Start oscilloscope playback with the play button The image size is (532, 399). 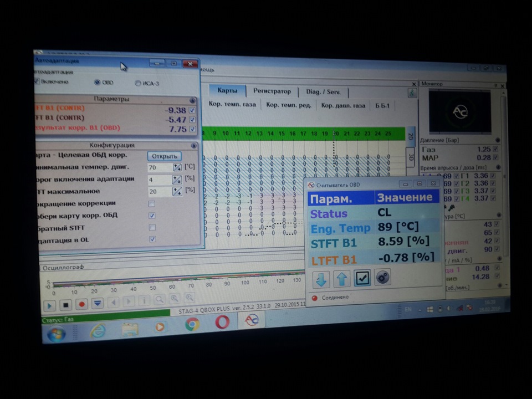(49, 306)
